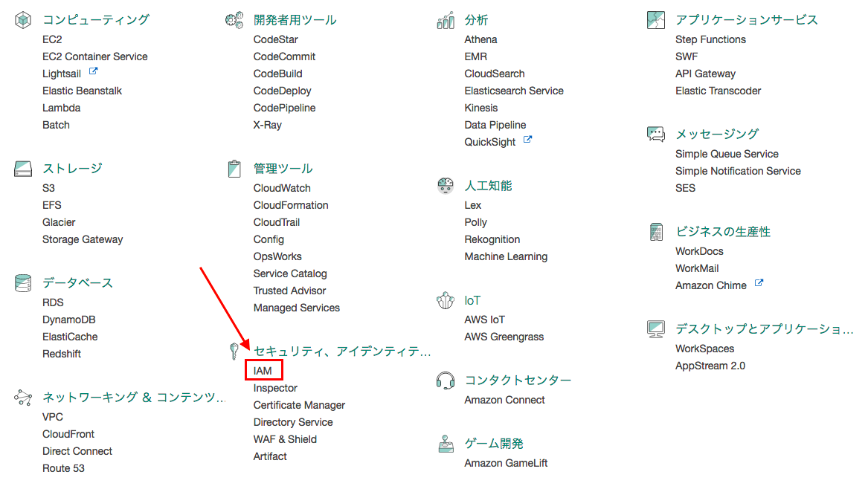Click the QuickSight external link icon

(528, 138)
